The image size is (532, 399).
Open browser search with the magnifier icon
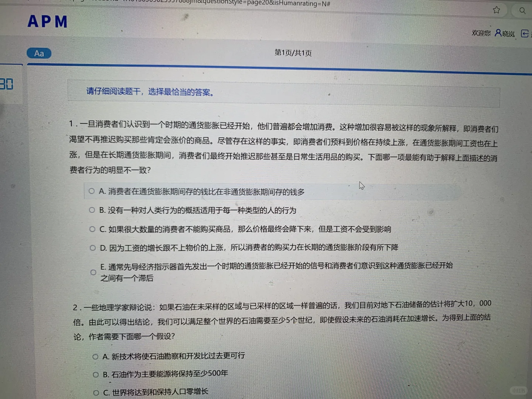pyautogui.click(x=522, y=11)
